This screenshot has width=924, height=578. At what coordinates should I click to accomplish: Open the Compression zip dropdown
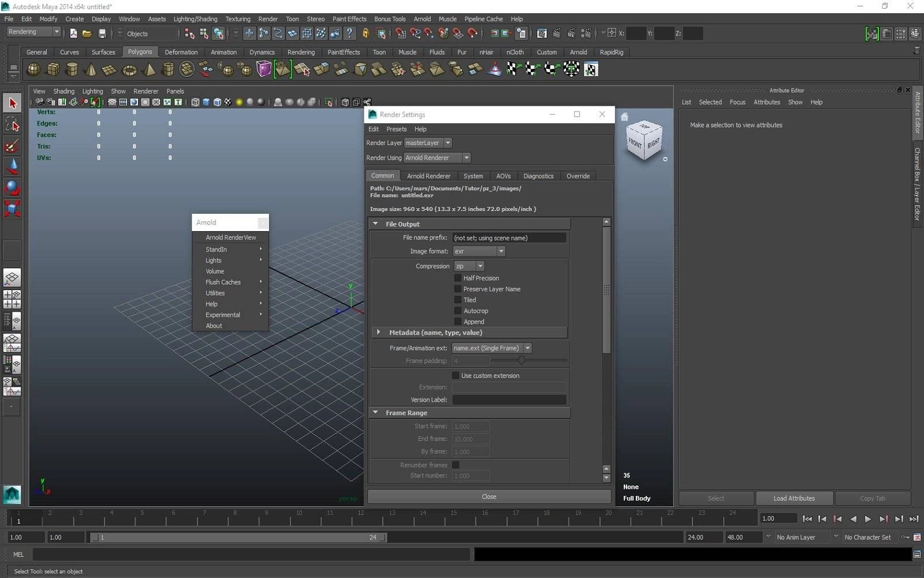click(469, 266)
